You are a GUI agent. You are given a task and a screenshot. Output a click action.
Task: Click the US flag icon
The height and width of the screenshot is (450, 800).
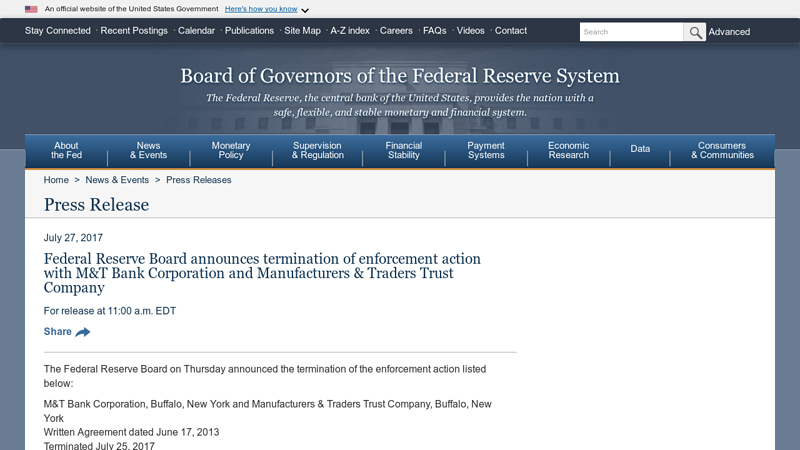coord(31,9)
